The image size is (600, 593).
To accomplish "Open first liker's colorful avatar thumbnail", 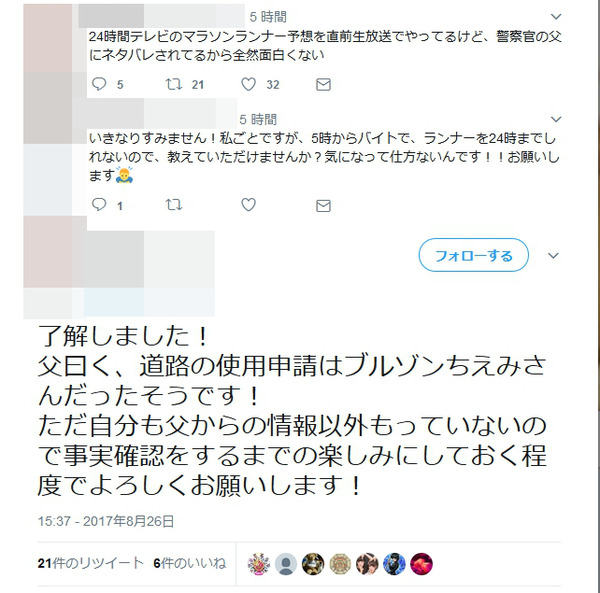I will point(259,564).
